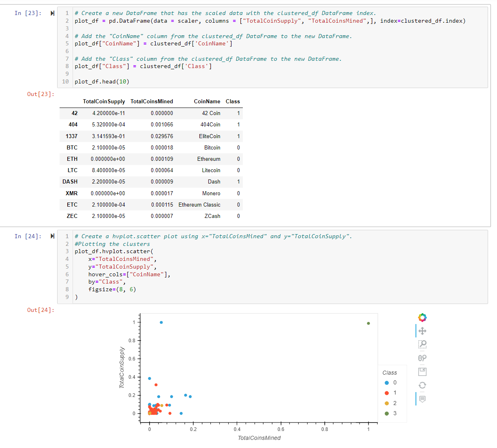The width and height of the screenshot is (497, 448).
Task: Click the Class column header in table
Action: 233,102
